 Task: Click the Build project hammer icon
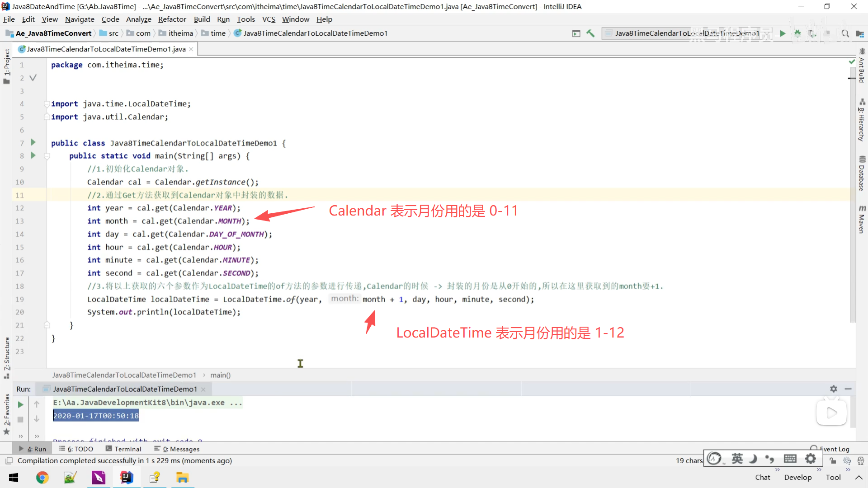click(x=590, y=33)
